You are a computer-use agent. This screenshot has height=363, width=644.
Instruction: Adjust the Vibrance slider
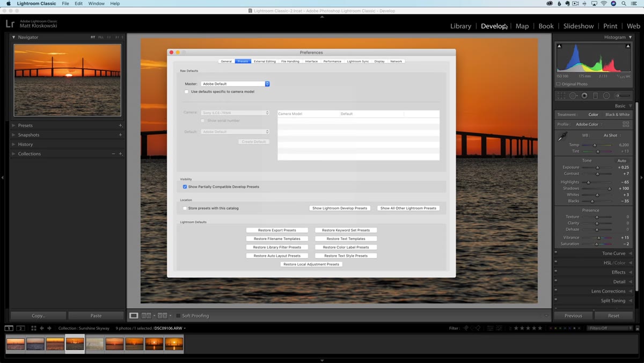[599, 237]
